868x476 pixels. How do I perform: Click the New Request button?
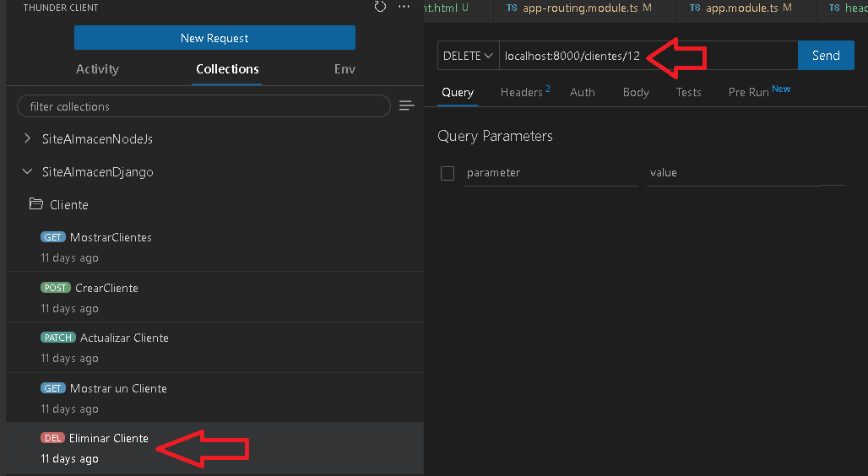point(214,38)
